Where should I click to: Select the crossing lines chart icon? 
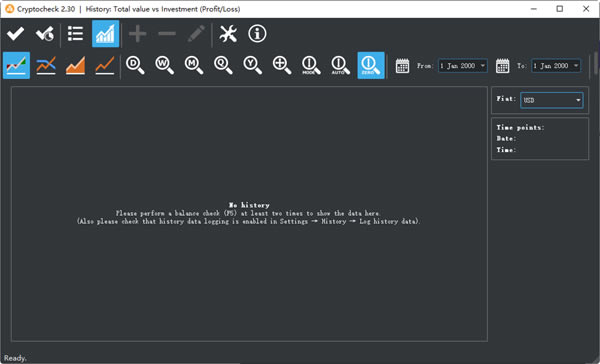(46, 65)
